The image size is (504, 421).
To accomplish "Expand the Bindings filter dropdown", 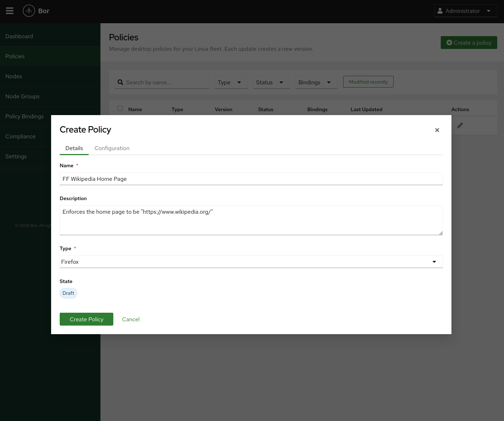I will 316,82.
